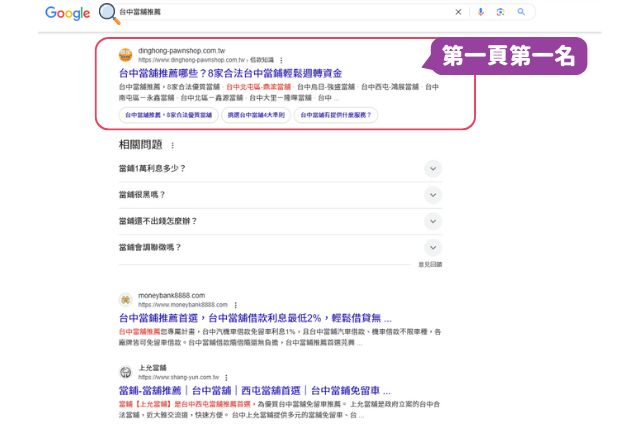Expand the question 當舖1萬利息多少？
This screenshot has width=640, height=427.
pos(280,169)
